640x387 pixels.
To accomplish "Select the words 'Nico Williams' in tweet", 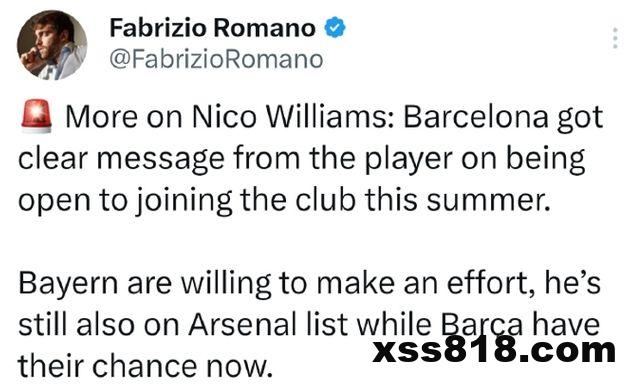I will pyautogui.click(x=290, y=117).
